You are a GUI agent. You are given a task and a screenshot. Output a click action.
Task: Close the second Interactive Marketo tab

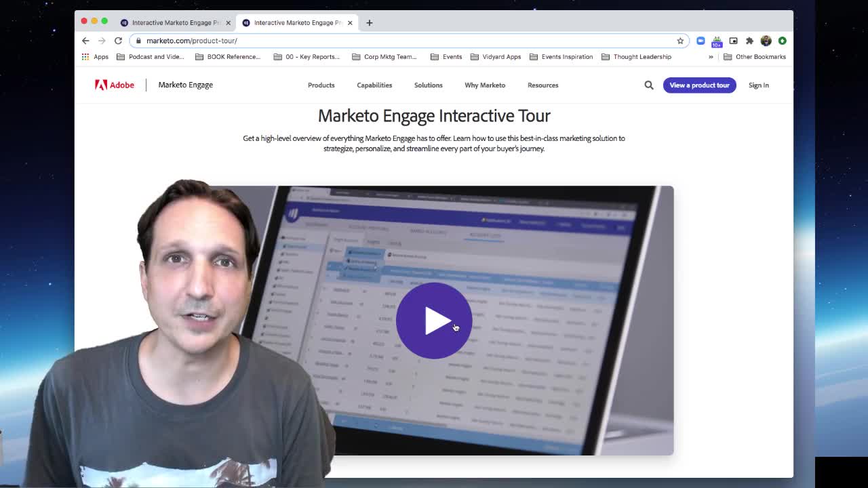point(350,22)
